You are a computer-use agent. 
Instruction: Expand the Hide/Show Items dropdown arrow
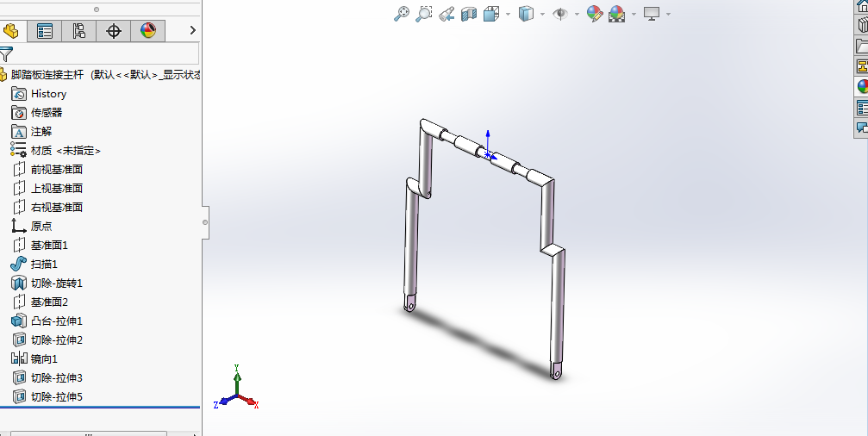(577, 15)
